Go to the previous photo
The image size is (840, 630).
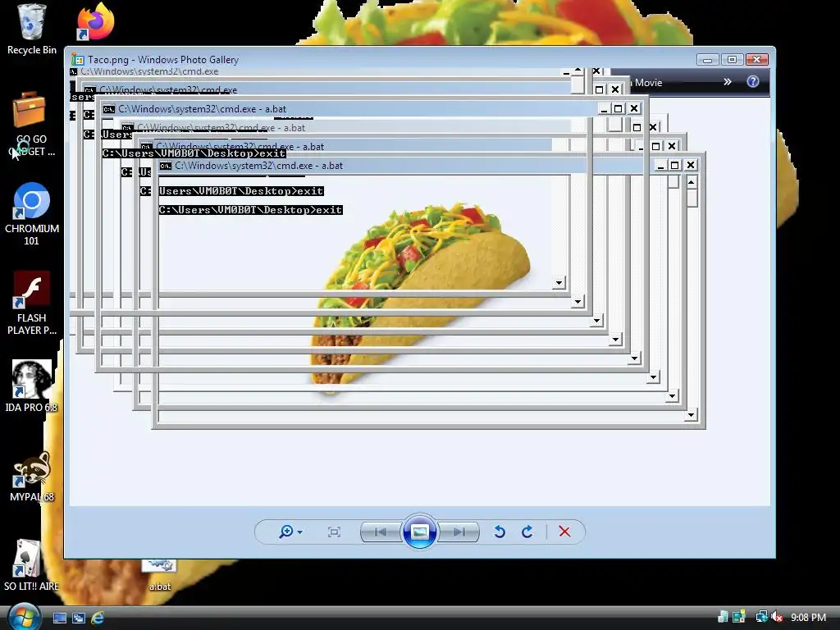[x=381, y=532]
